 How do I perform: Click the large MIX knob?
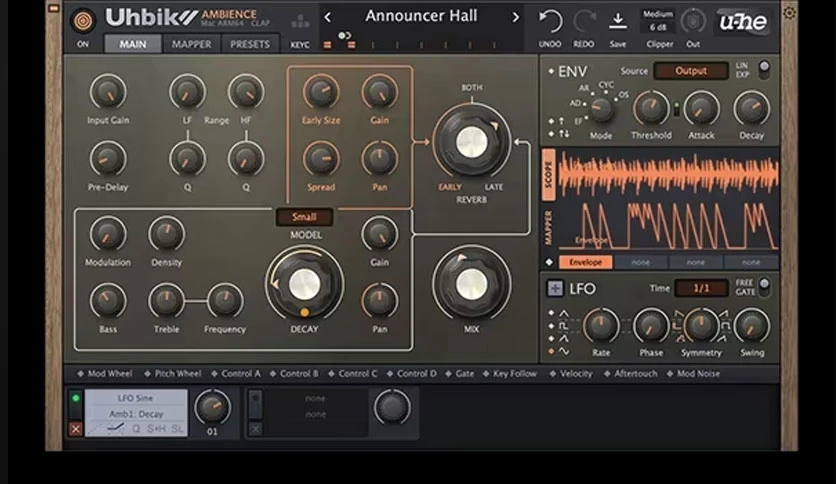tap(471, 284)
